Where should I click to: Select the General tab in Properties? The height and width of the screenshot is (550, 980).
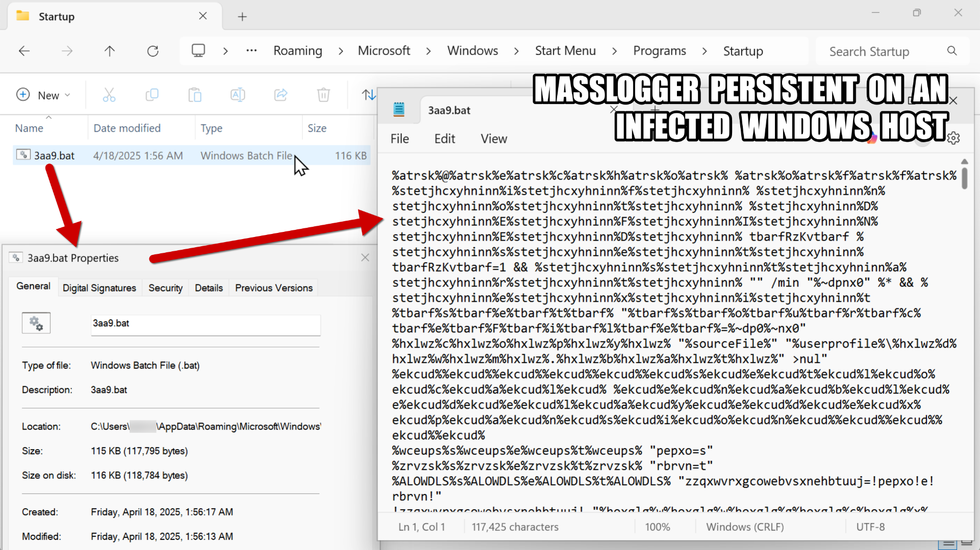(x=33, y=286)
